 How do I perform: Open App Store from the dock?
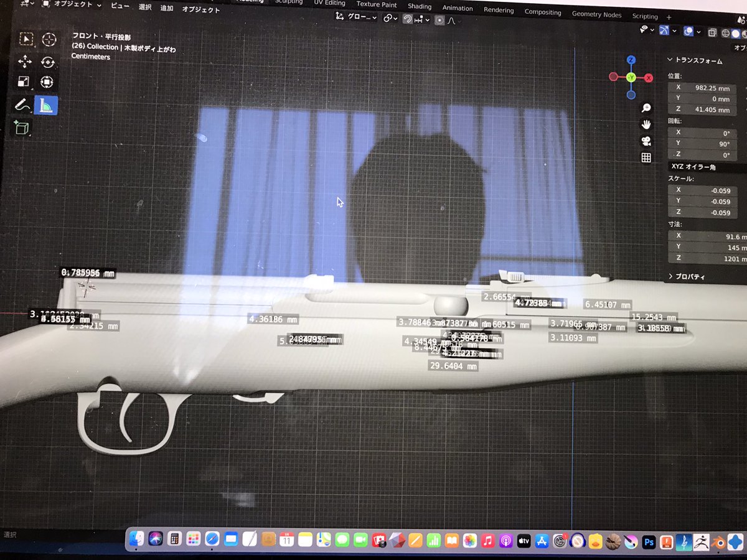542,541
